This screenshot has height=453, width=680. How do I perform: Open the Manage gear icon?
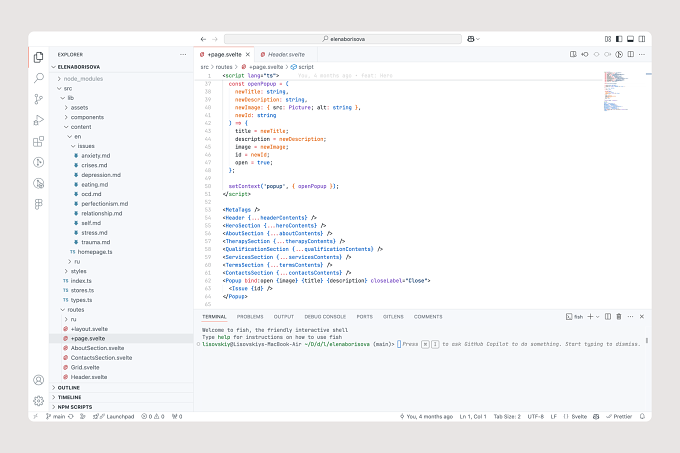pos(39,401)
